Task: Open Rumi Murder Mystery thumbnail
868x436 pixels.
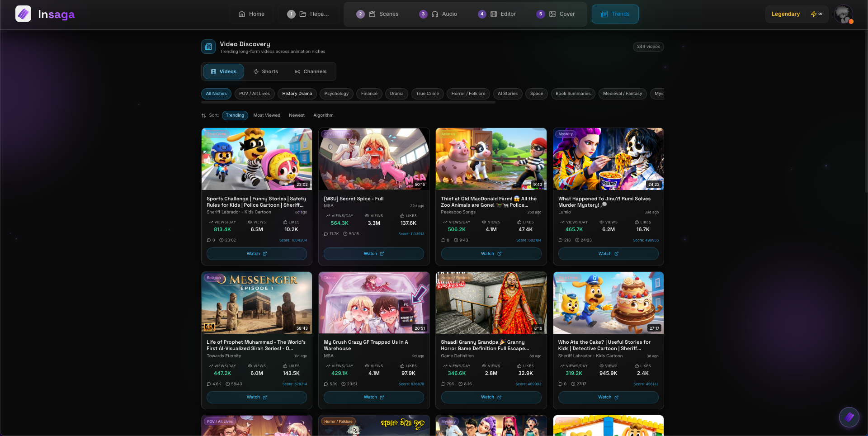Action: pyautogui.click(x=608, y=159)
